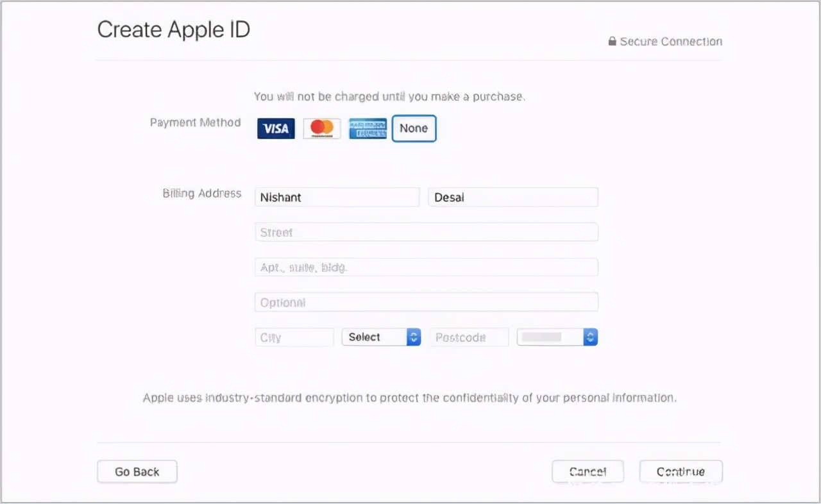Click the padlock icon near the page top
This screenshot has height=504, width=821.
pyautogui.click(x=611, y=41)
